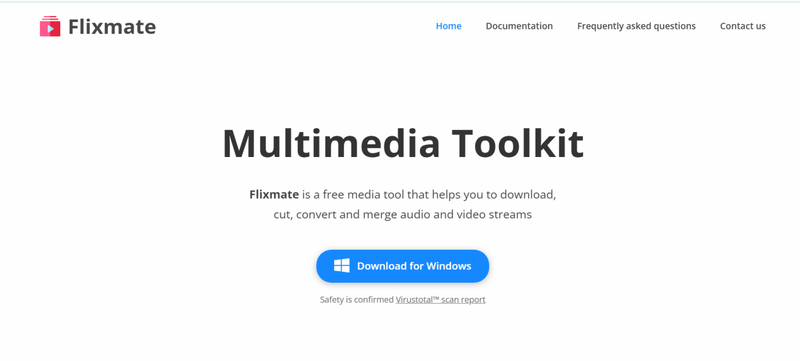Click the bold Flixmate word in description
The width and height of the screenshot is (800, 361).
[x=274, y=195]
